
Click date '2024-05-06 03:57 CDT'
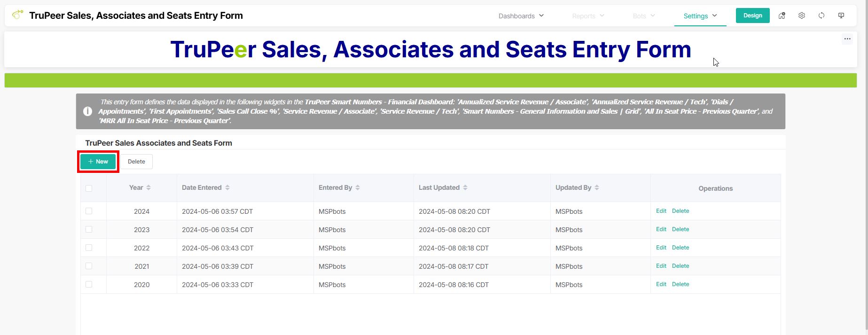tap(217, 211)
